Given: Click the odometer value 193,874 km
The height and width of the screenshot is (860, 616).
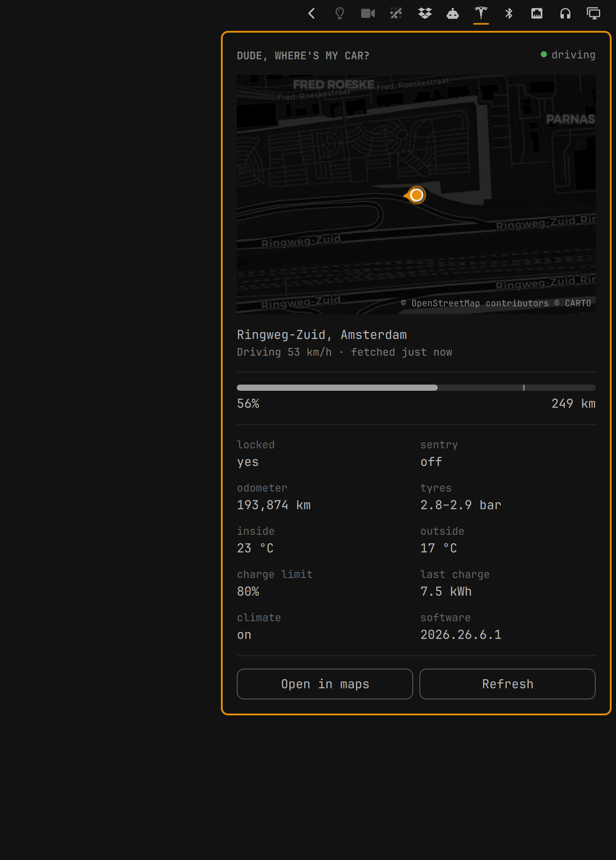Looking at the screenshot, I should coord(274,505).
